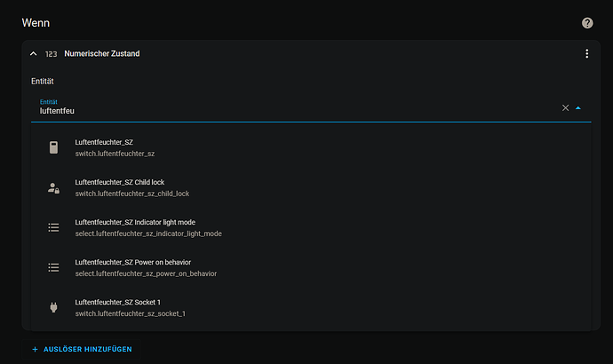Choose Luftentfeuchter_SZ Power on behavior

click(311, 267)
